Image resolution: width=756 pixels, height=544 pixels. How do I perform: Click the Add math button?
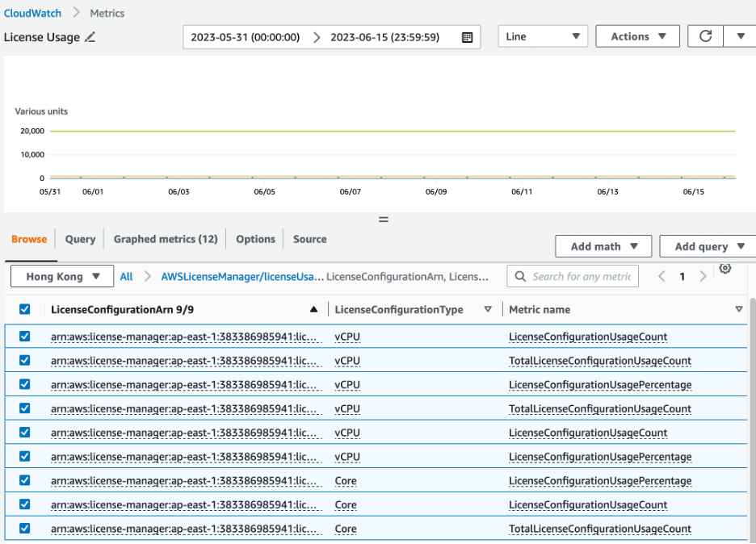[x=603, y=246]
